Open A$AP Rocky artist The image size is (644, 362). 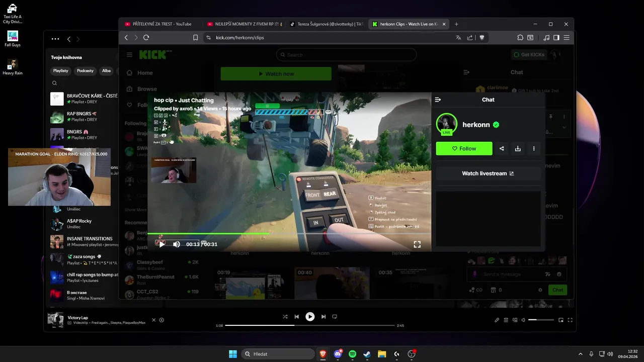84,224
